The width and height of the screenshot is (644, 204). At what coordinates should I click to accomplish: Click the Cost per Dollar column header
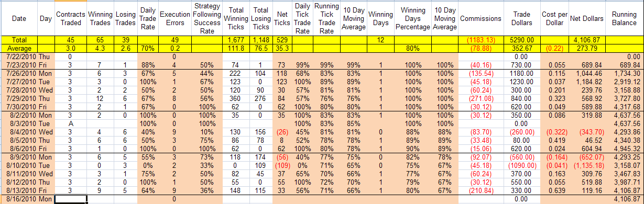[556, 19]
